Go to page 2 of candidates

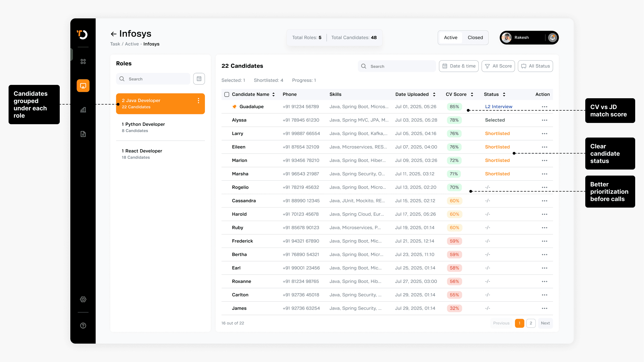531,323
